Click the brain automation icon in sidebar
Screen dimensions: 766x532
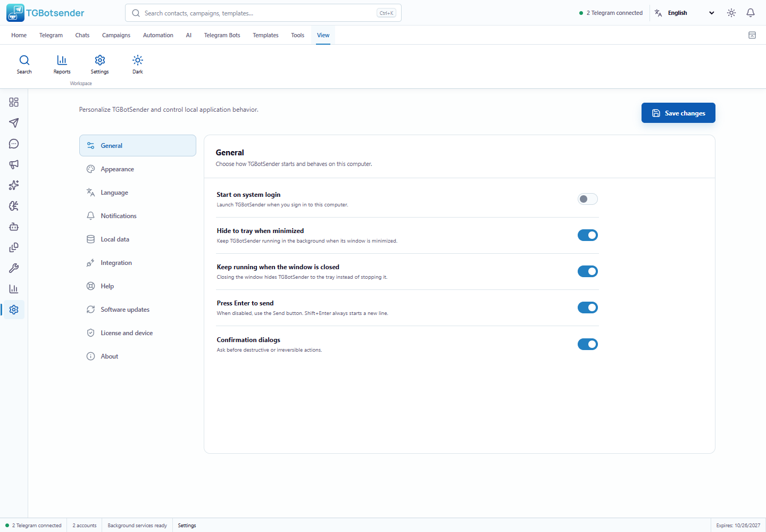pos(14,206)
